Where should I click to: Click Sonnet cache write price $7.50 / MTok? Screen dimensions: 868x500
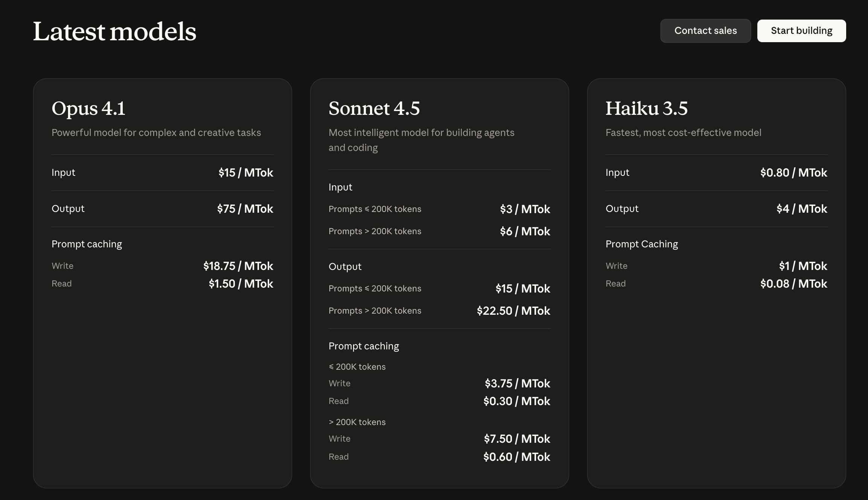tap(517, 439)
